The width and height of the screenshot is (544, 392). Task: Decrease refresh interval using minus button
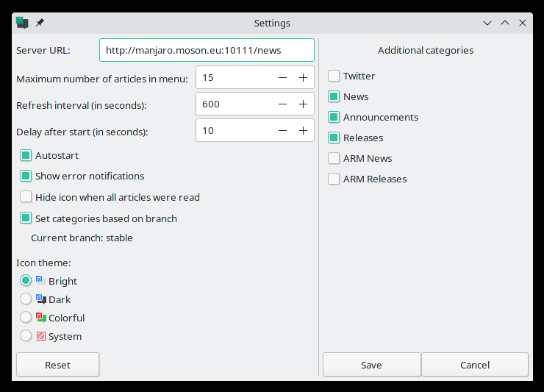click(x=282, y=104)
